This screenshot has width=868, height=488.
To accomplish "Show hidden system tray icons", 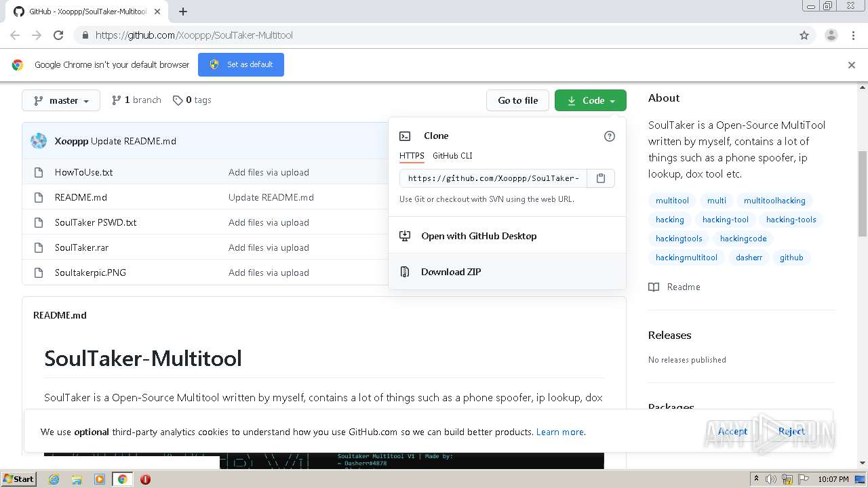I will coord(756,479).
